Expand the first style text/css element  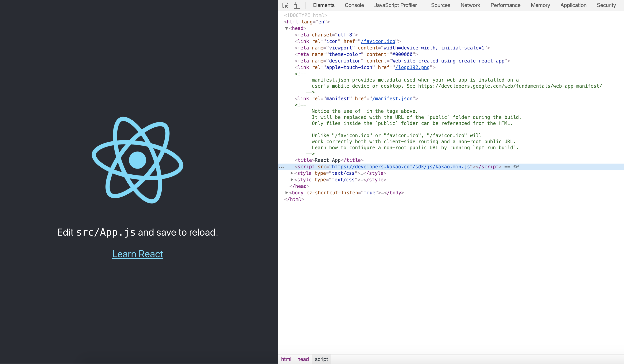click(x=292, y=173)
